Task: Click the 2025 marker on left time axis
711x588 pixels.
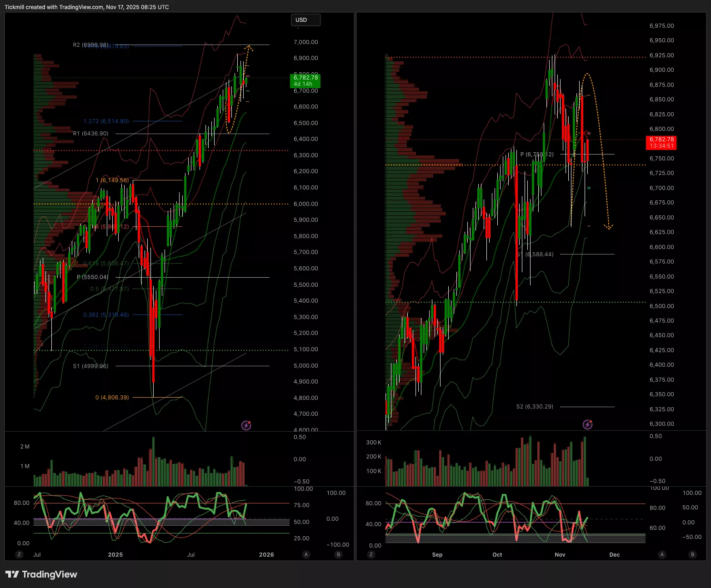Action: [115, 554]
